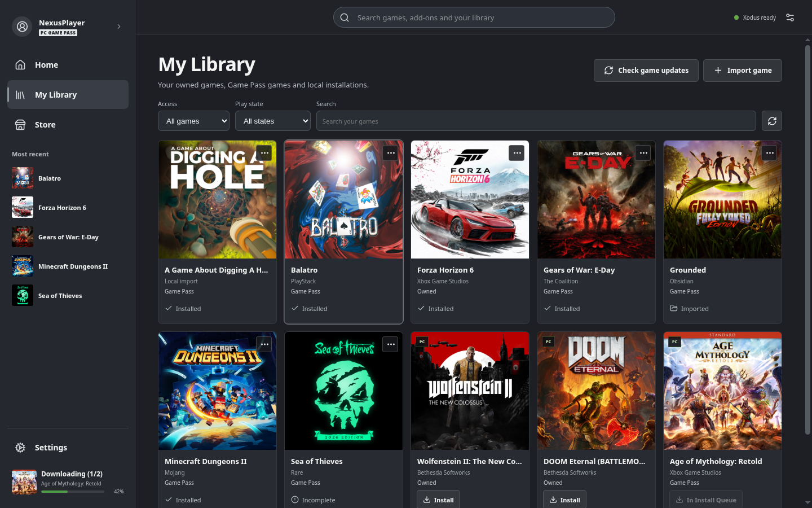Click the NexusPlayer profile avatar icon
Viewport: 812px width, 508px height.
22,27
